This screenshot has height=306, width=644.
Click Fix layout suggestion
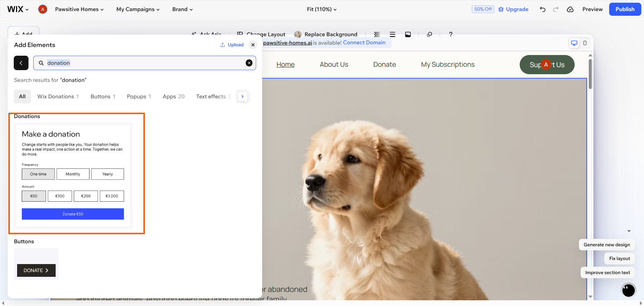620,258
